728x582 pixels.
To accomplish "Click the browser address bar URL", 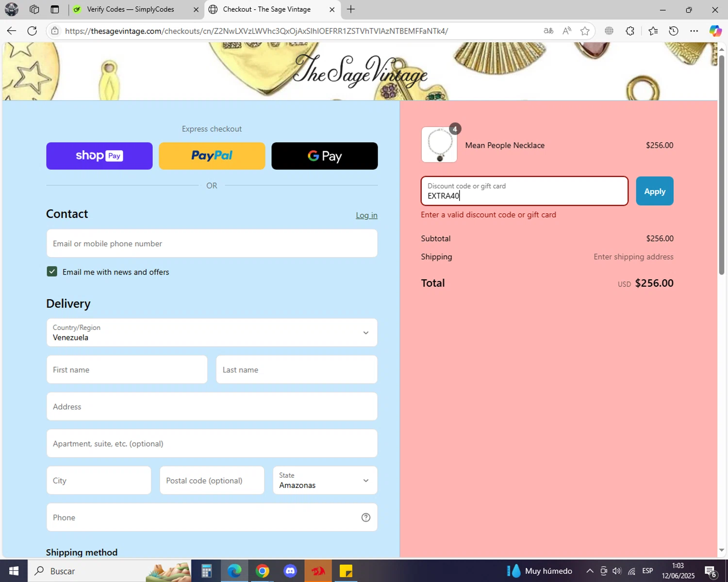I will [256, 31].
